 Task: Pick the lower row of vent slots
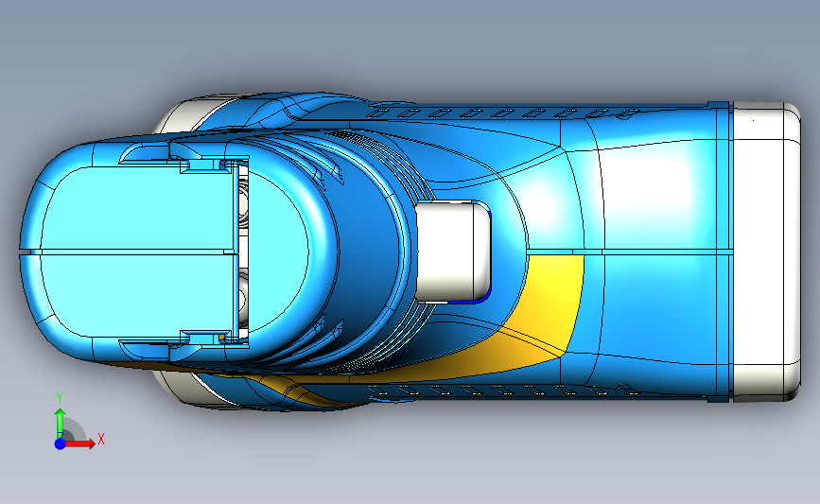click(503, 390)
